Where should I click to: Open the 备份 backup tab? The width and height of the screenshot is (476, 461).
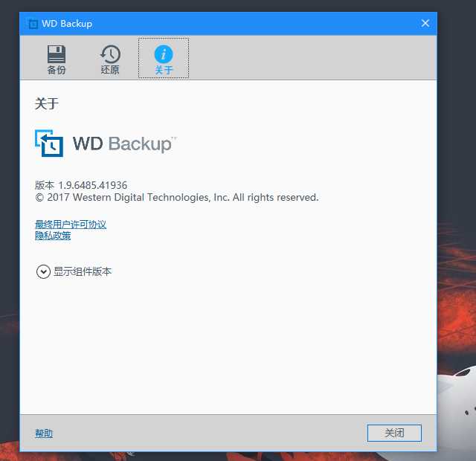(x=57, y=59)
